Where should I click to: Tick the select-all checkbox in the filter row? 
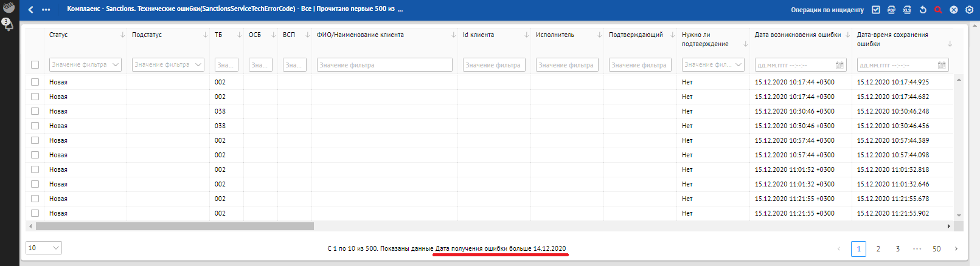35,65
